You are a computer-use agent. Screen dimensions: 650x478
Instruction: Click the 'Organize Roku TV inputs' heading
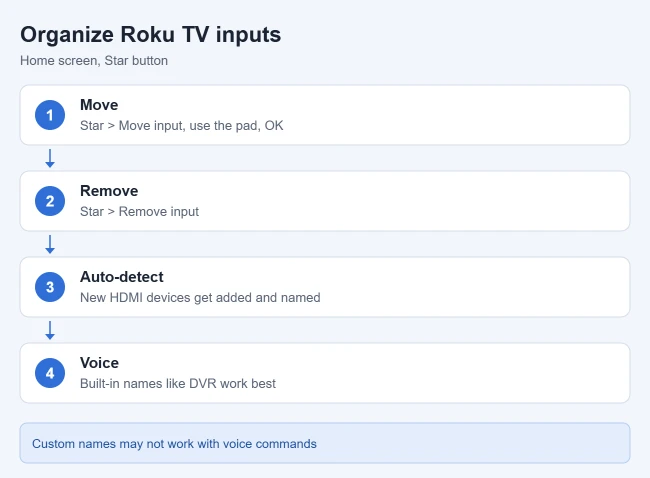click(150, 34)
